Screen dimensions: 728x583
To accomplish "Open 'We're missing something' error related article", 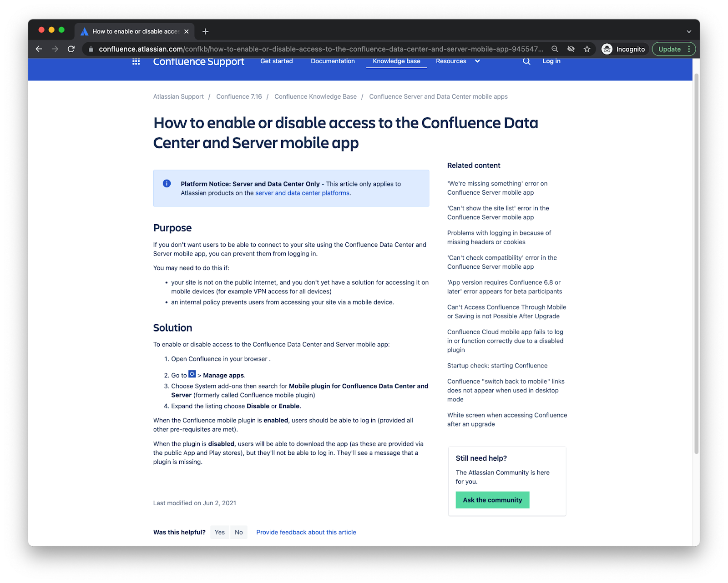I will click(497, 188).
